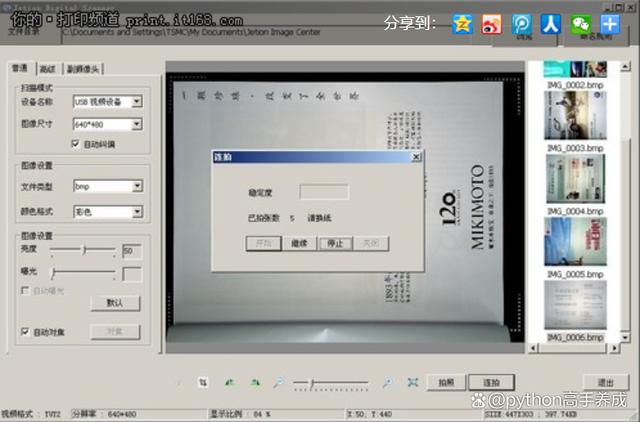Screen dimensions: 640x422
Task: Click the brightness value field showing 50
Action: (x=132, y=251)
